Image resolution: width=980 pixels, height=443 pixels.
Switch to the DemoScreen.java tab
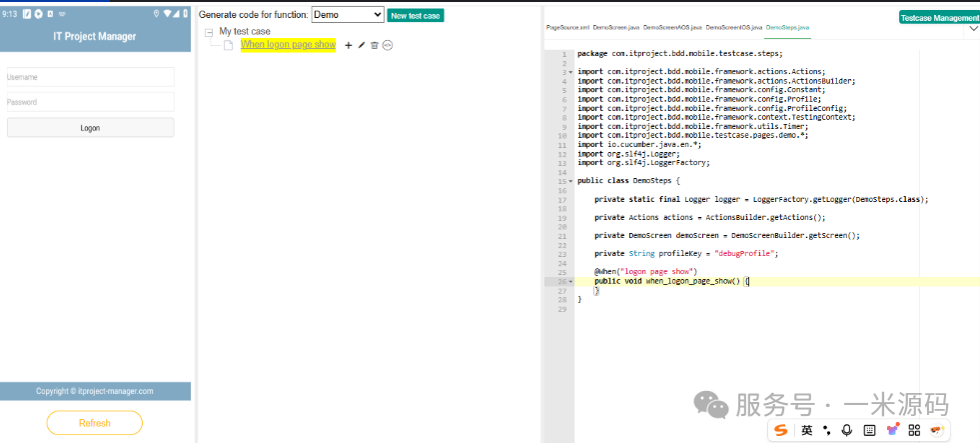(x=615, y=28)
